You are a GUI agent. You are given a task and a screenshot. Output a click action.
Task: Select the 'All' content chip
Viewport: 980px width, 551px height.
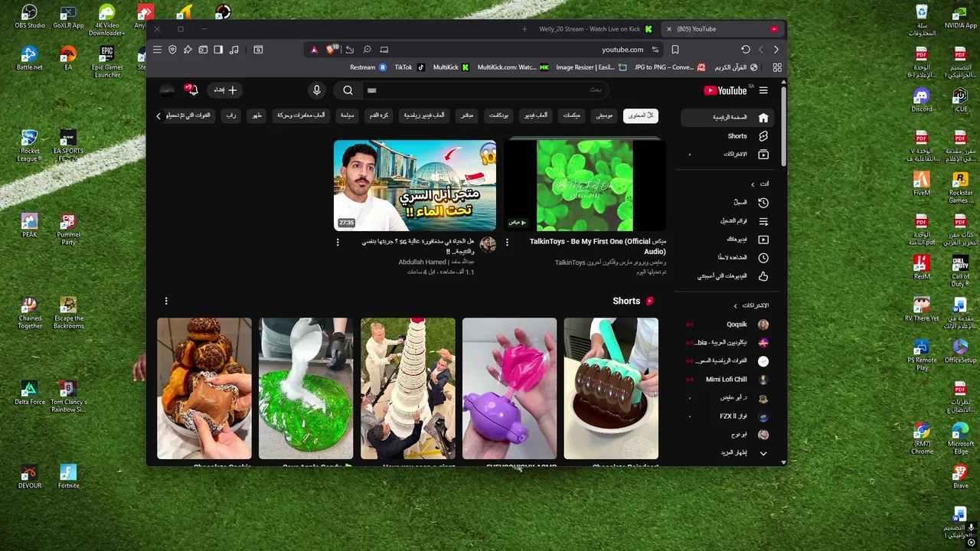(641, 116)
